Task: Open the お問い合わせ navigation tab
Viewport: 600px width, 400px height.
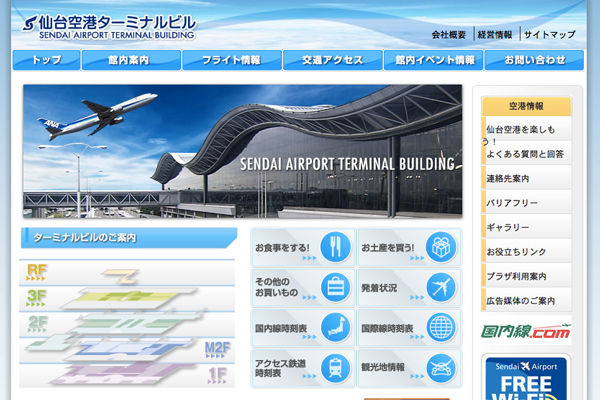Action: point(534,60)
